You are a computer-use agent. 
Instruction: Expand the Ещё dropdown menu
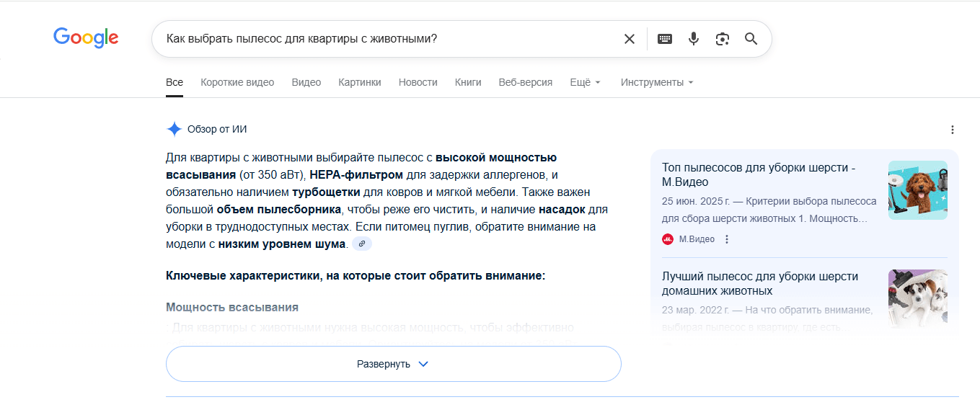pos(585,82)
